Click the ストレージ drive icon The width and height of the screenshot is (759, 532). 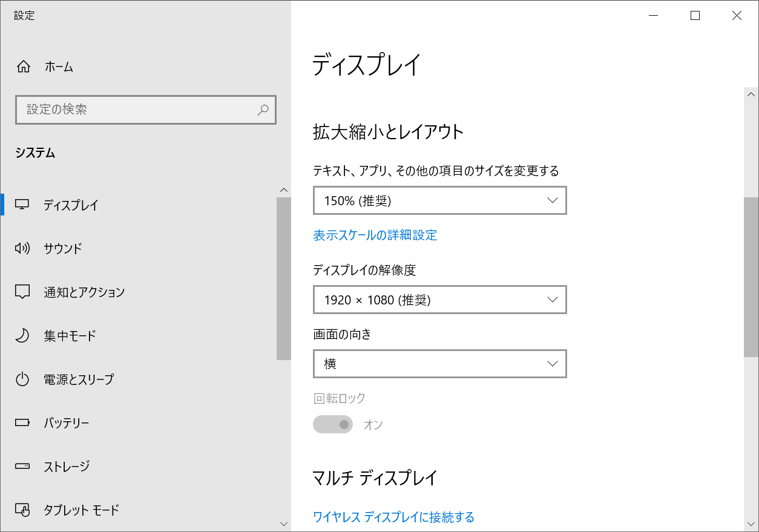[x=22, y=466]
